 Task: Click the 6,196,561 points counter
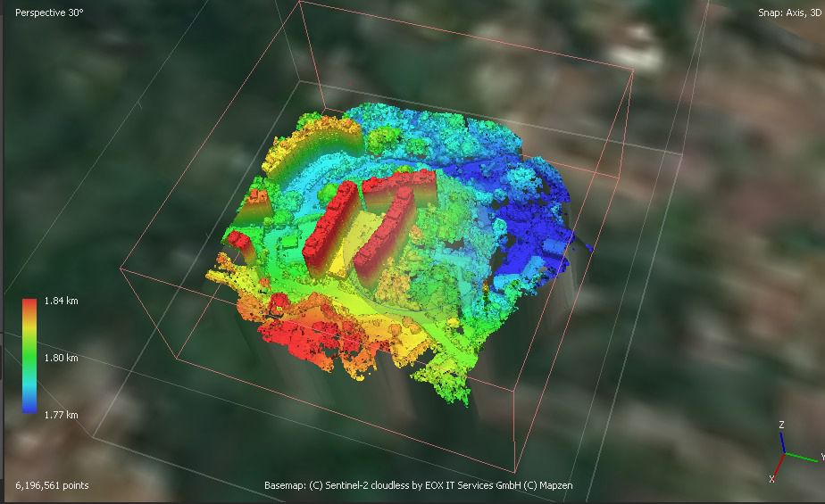tap(52, 485)
